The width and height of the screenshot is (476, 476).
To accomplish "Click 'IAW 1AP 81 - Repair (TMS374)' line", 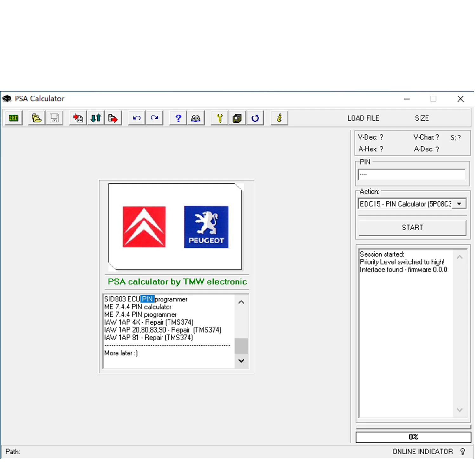I will click(x=149, y=338).
